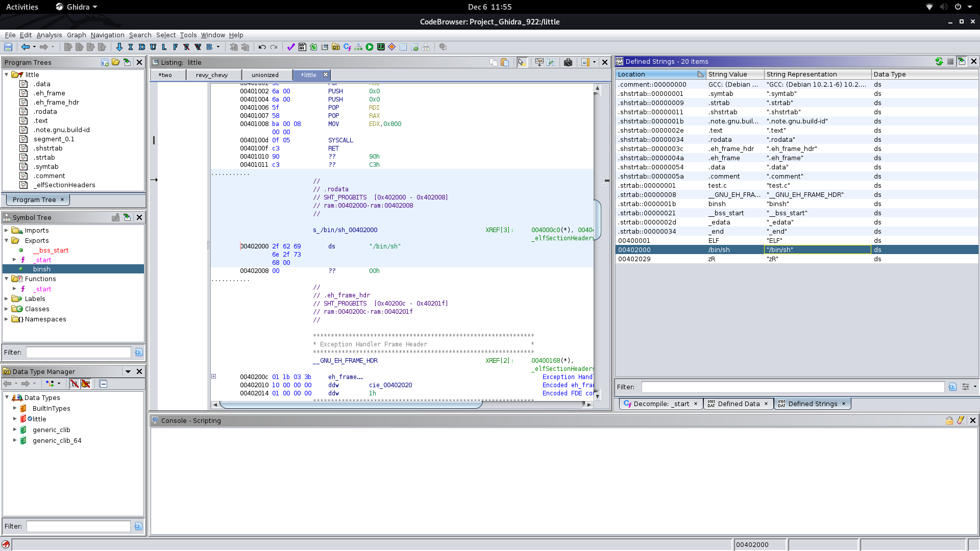Open Data Type Manager via DT icon
Viewport: 980px width, 551px height.
336,47
